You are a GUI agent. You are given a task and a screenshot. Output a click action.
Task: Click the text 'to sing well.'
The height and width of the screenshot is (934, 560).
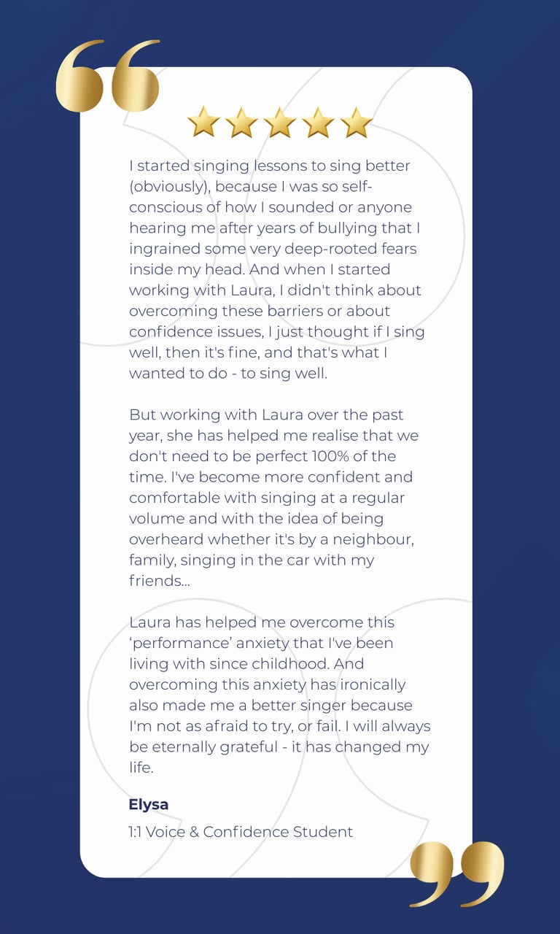pyautogui.click(x=284, y=374)
